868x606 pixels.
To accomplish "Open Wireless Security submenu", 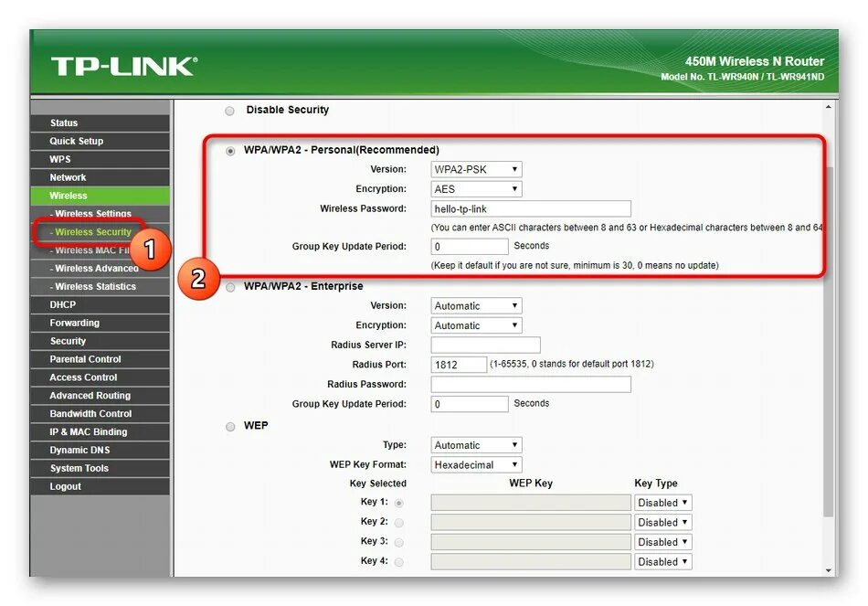I will click(91, 232).
